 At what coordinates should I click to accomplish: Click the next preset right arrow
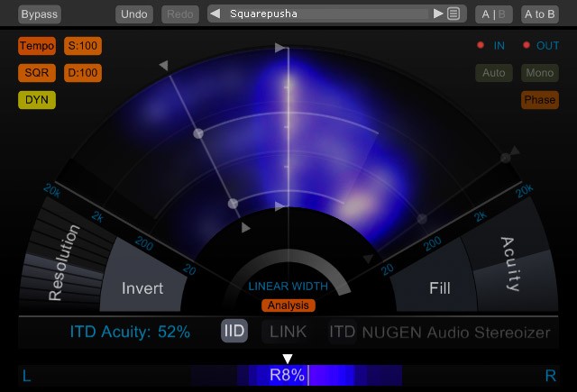pos(438,14)
